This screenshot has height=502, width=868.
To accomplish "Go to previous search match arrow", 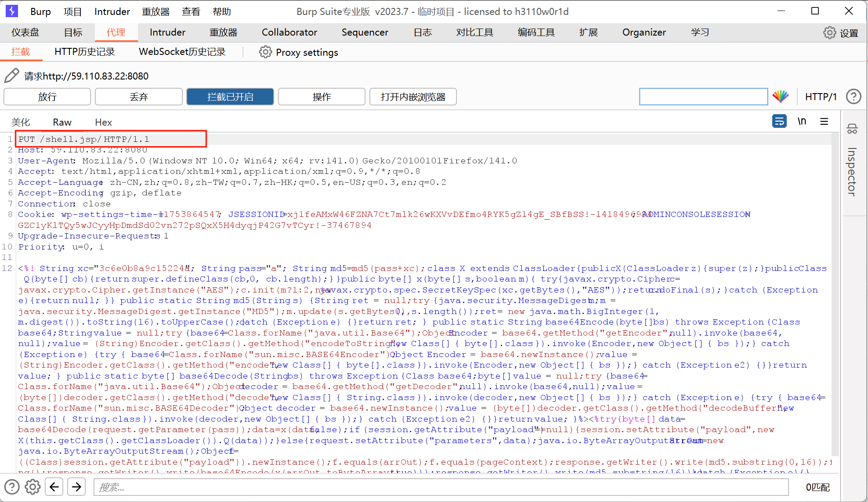I will click(54, 487).
